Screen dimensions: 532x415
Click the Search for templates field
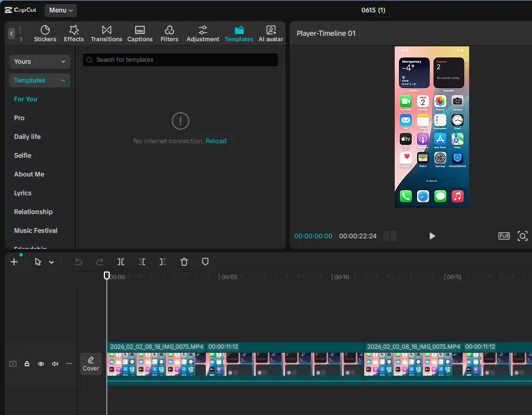[180, 60]
